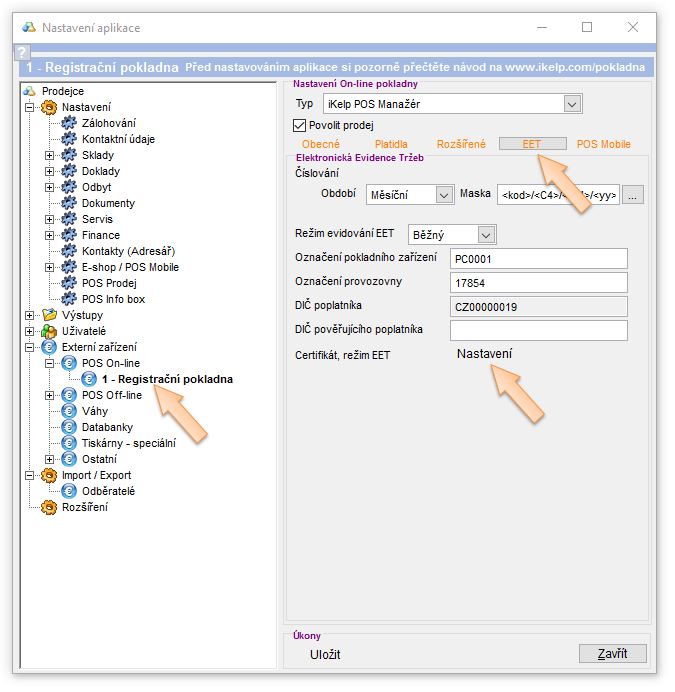Click the help question mark icon

click(x=22, y=54)
